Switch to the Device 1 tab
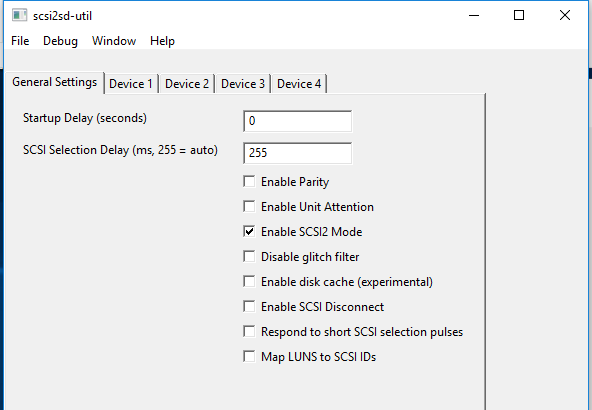This screenshot has height=410, width=592. point(131,84)
